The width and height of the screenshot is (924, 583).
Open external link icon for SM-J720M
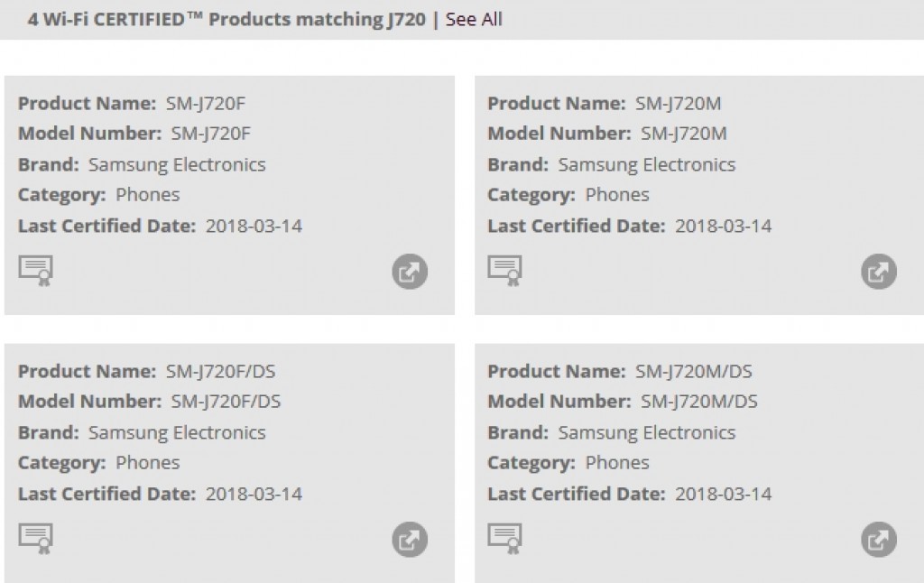coord(879,272)
